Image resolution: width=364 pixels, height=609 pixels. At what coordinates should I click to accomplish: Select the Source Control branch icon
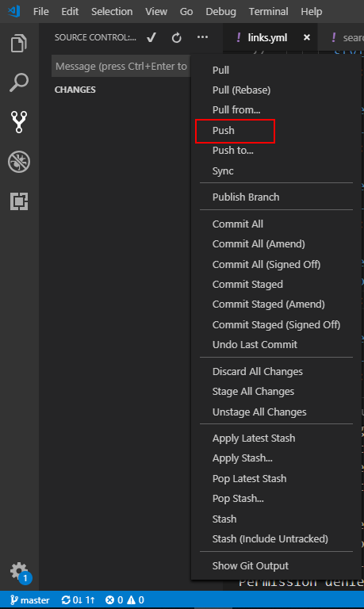(x=19, y=122)
